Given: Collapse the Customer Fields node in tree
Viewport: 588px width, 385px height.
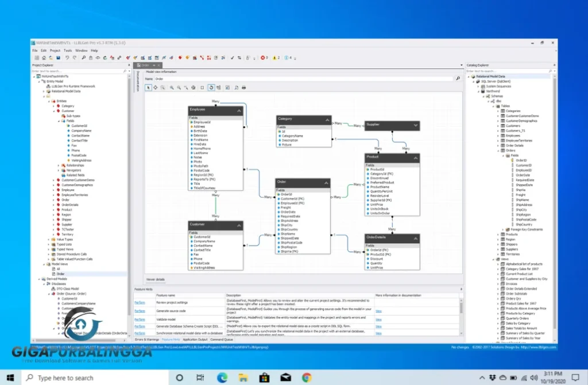Looking at the screenshot, I should (x=59, y=121).
